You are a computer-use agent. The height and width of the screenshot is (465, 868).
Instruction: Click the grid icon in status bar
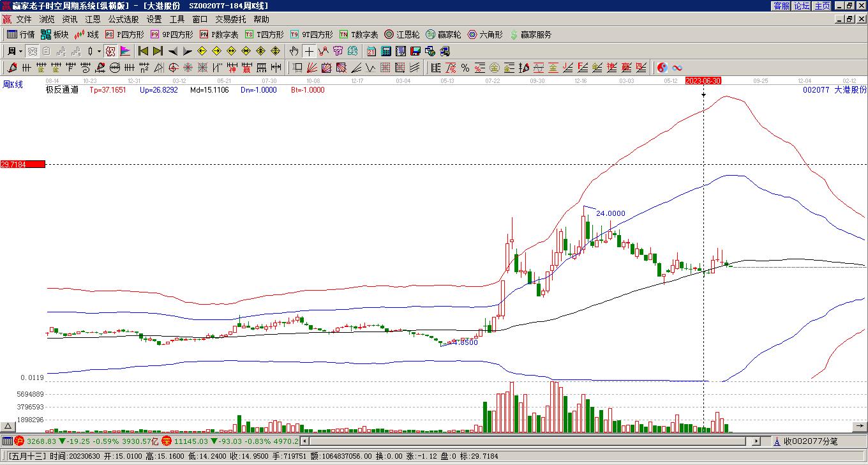[x=7, y=441]
